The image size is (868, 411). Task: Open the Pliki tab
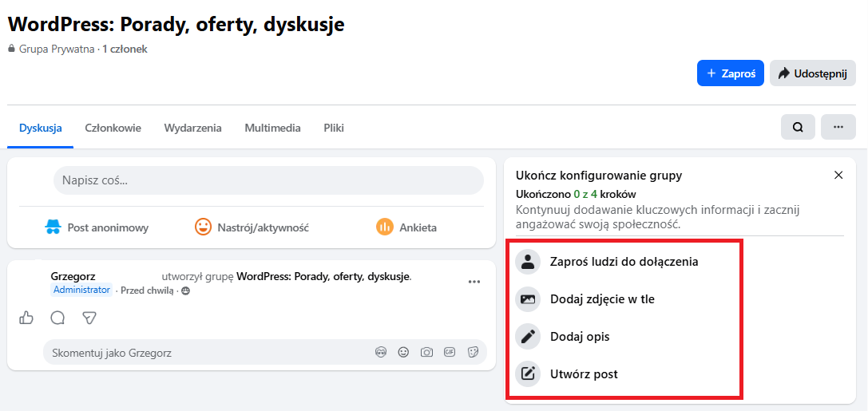click(x=334, y=128)
